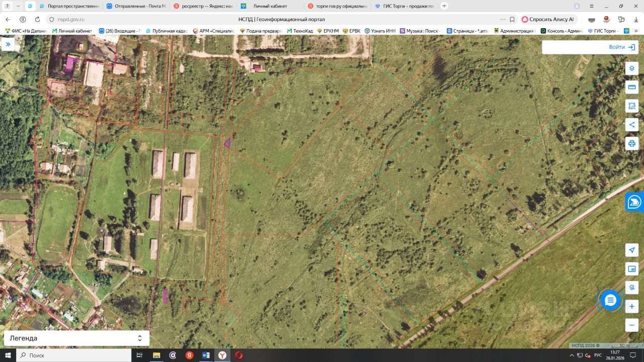Open Opera browser from the taskbar
Screen dimensions: 644x362
coord(239,355)
